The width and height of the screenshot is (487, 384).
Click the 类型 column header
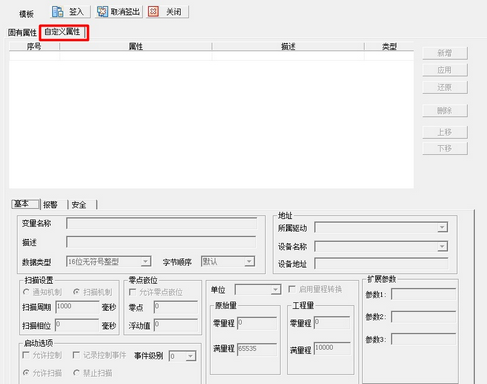pyautogui.click(x=389, y=46)
